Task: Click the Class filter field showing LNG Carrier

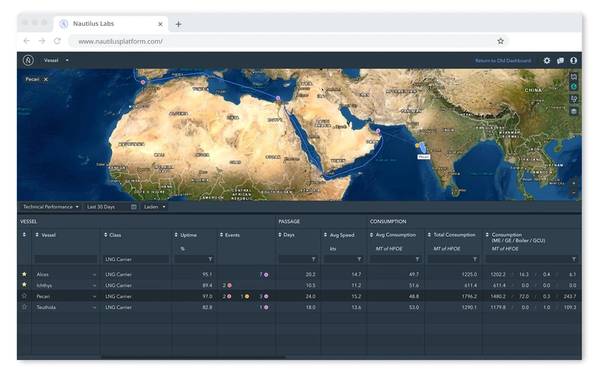Action: point(136,259)
